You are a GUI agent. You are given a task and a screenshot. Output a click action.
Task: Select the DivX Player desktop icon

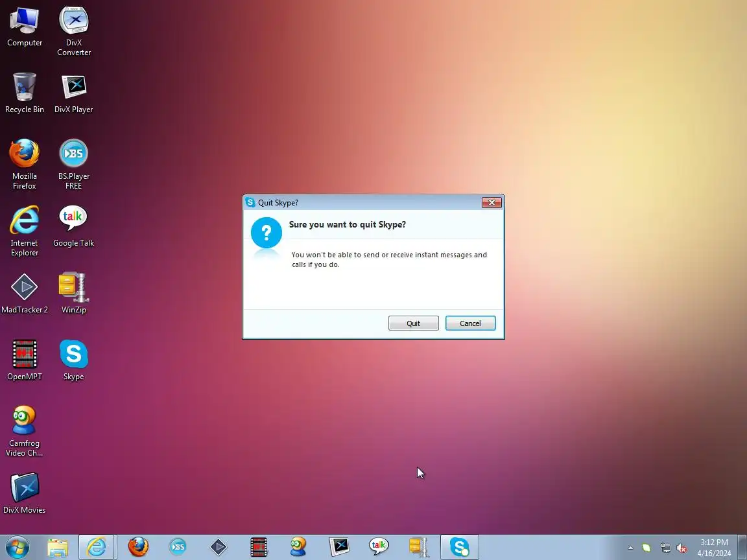74,93
